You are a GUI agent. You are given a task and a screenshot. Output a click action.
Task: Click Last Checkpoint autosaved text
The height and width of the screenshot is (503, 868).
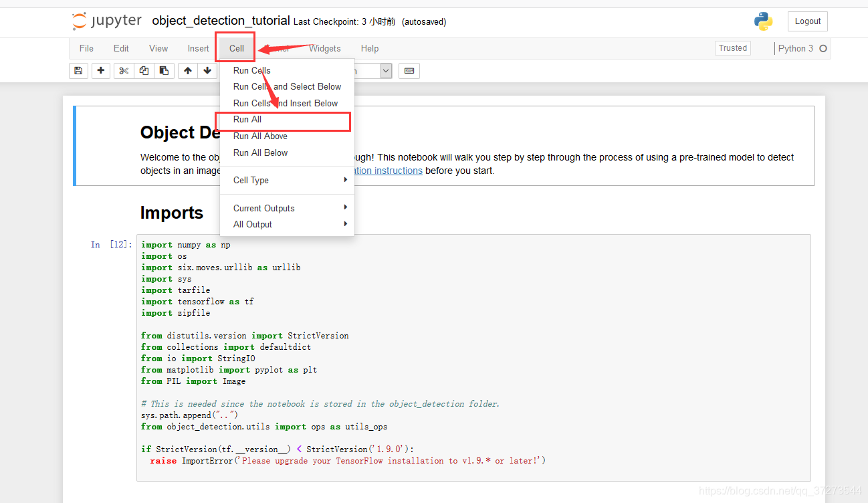[370, 22]
